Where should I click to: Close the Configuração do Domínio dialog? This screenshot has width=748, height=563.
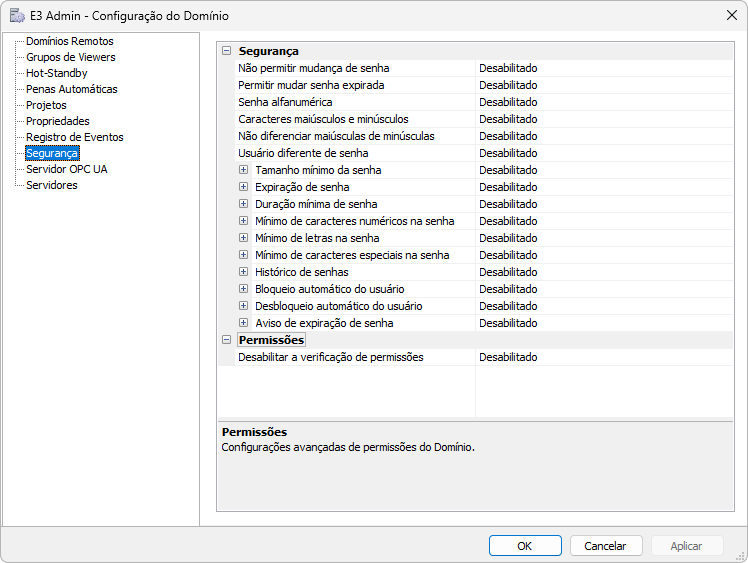coord(731,15)
